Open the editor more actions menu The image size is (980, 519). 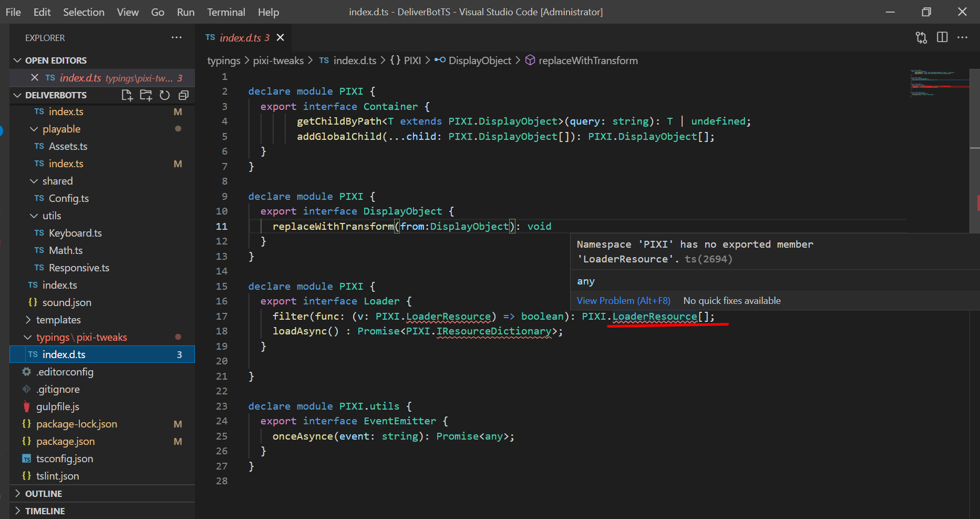point(962,37)
